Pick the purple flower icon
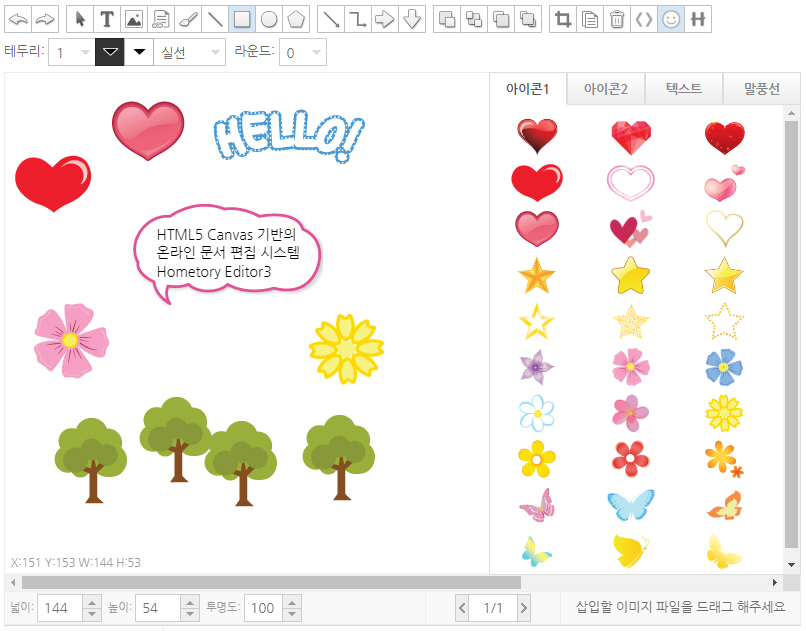 [x=537, y=367]
